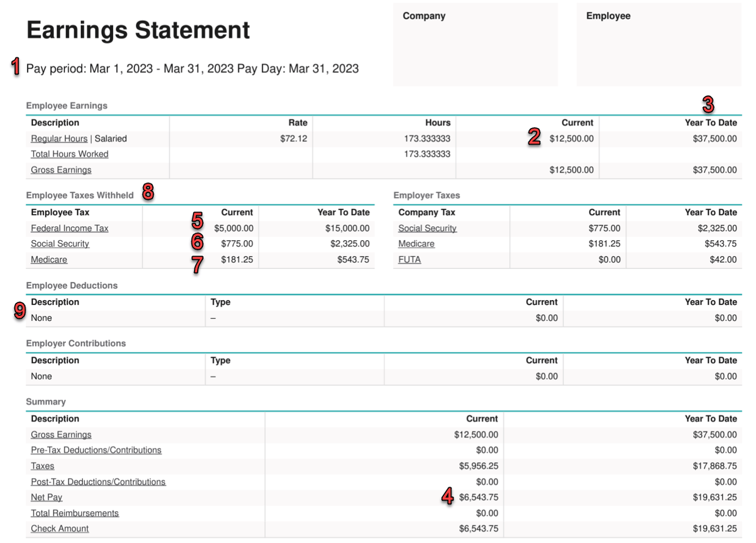This screenshot has height=543, width=756.
Task: Open the Total Reimbursements link
Action: coord(75,513)
